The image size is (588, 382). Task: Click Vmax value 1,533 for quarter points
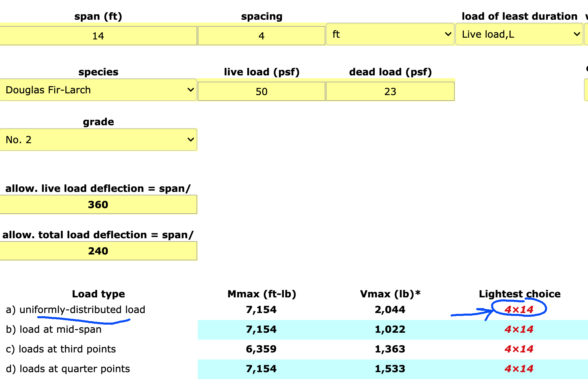[390, 369]
